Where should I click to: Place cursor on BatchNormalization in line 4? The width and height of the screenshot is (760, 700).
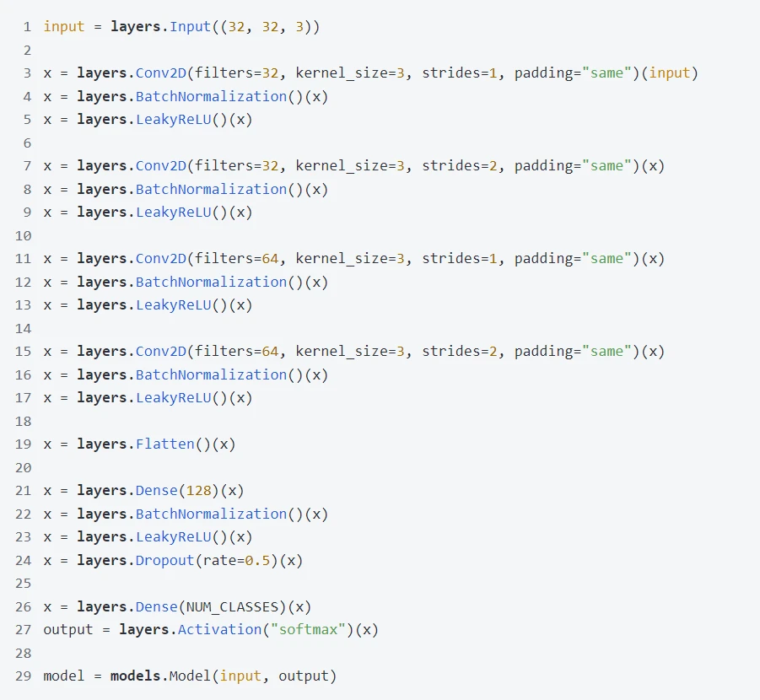click(211, 96)
